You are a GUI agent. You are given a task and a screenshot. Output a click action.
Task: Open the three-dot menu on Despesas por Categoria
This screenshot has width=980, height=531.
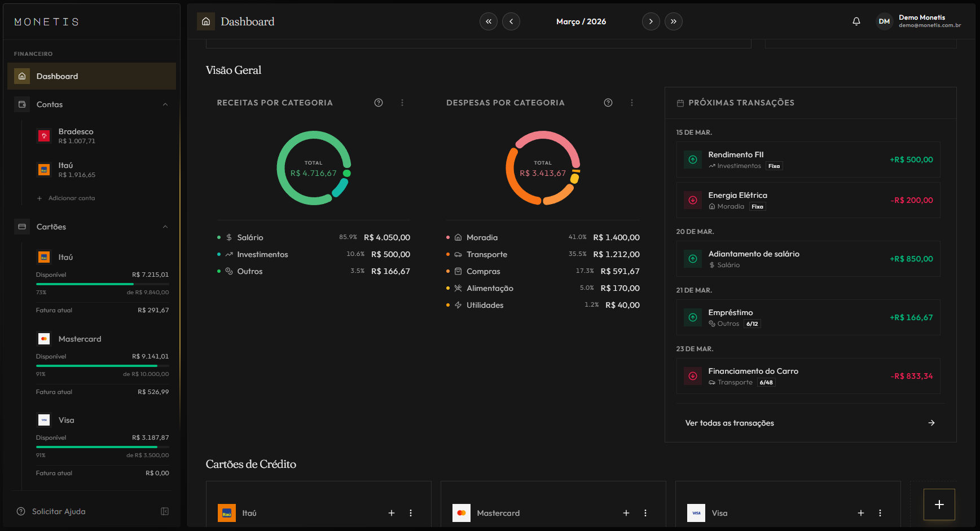point(631,103)
